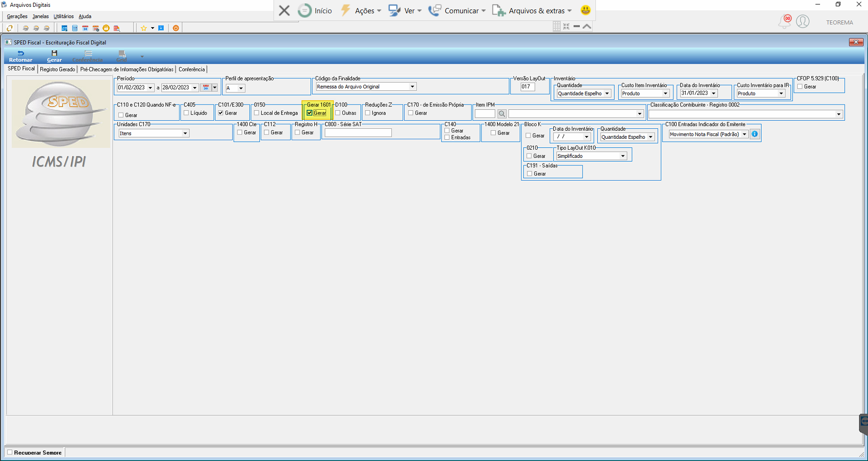The height and width of the screenshot is (461, 868).
Task: Open the Utilitários menu
Action: pyautogui.click(x=63, y=16)
